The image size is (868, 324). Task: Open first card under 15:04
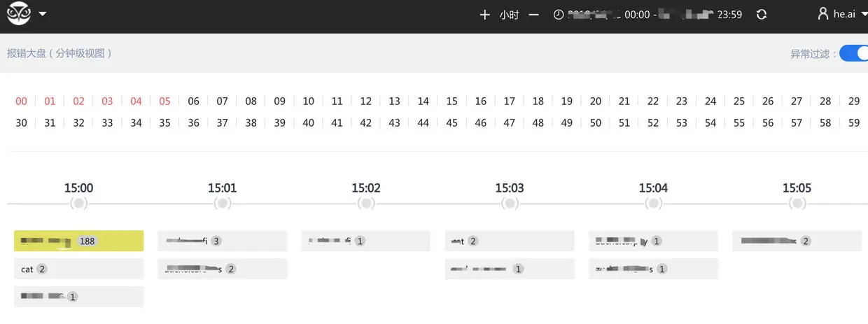[653, 241]
